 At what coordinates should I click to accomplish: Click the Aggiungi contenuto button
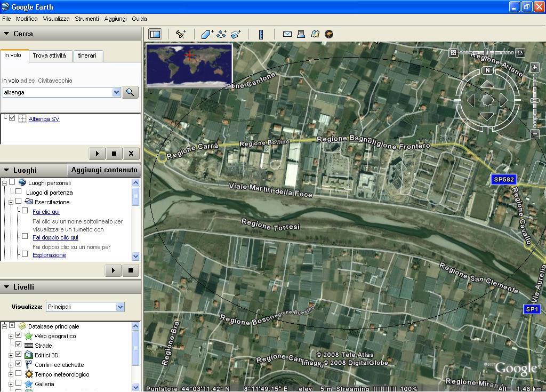coord(104,170)
